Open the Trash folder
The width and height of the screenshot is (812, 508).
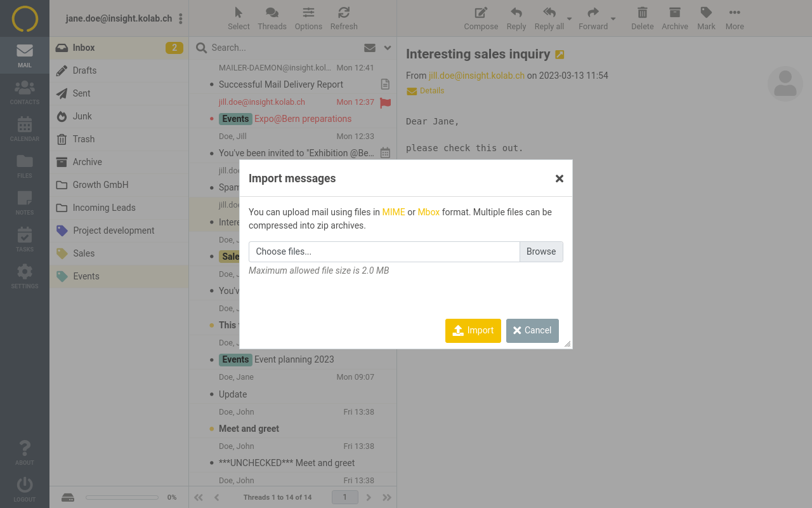click(x=119, y=139)
